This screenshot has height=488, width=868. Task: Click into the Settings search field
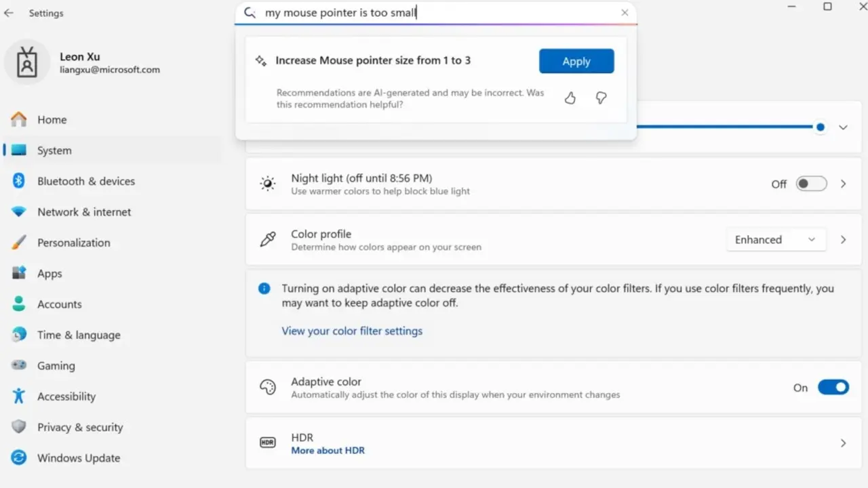434,13
